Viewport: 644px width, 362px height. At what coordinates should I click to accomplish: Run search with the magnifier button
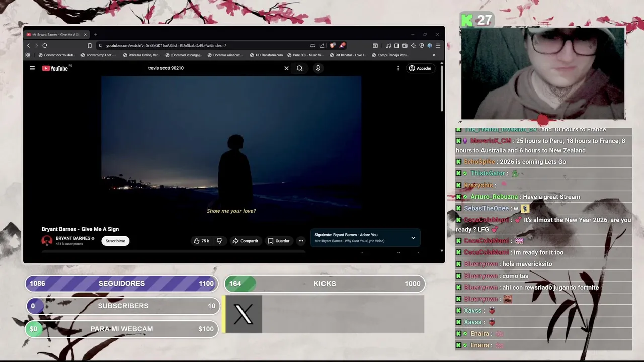click(x=299, y=68)
